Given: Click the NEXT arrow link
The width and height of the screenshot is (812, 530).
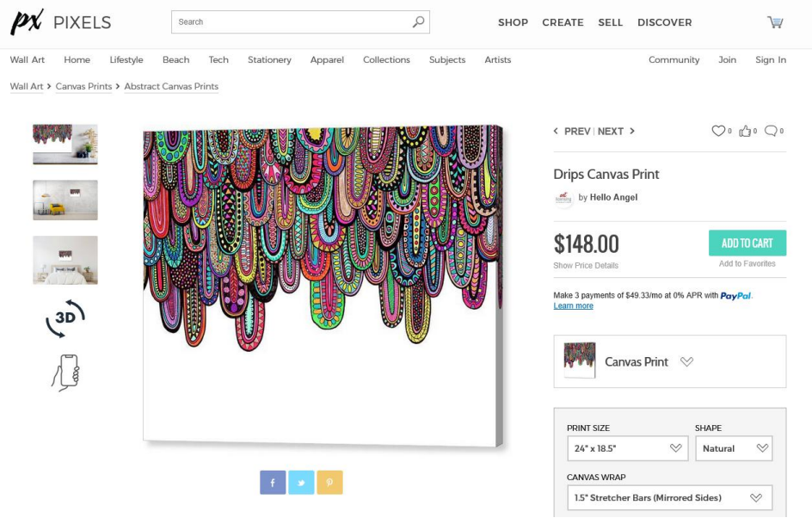Looking at the screenshot, I should click(x=616, y=132).
